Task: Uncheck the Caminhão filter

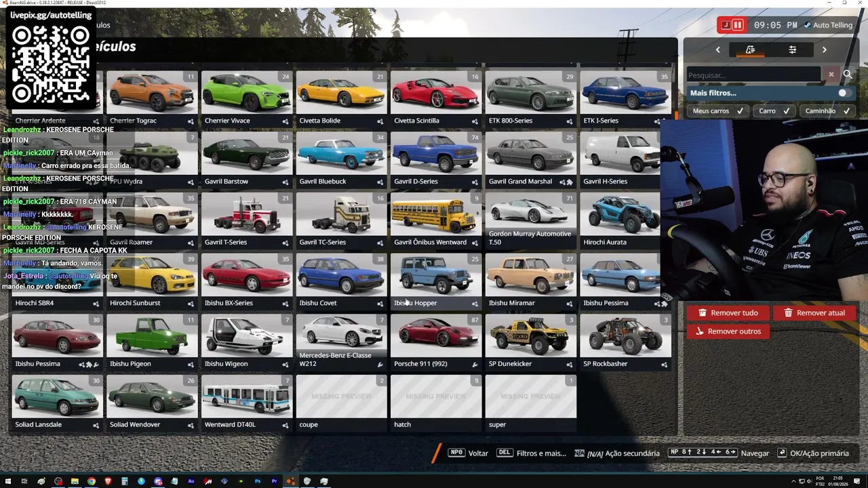Action: 827,110
